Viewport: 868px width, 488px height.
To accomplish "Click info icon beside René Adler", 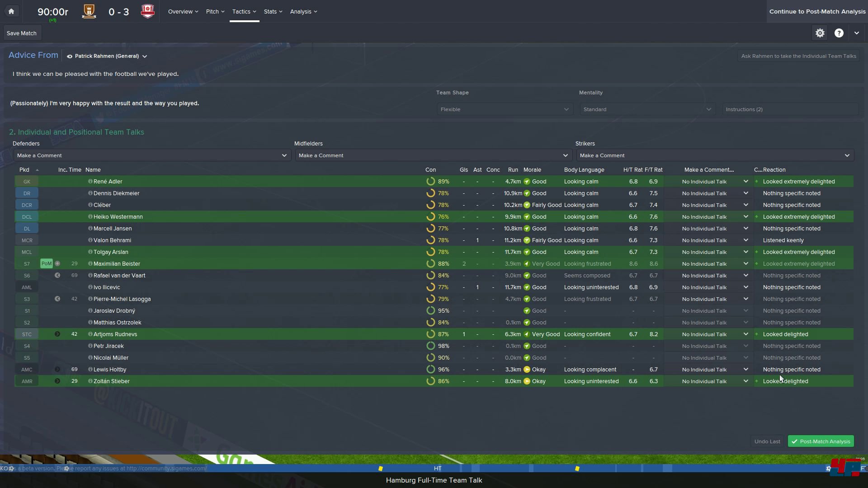I will tap(90, 181).
